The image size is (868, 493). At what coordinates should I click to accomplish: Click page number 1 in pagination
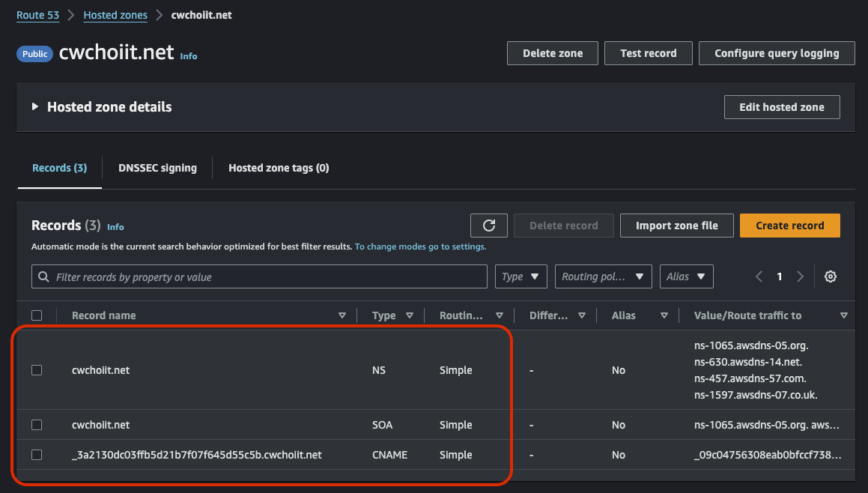tap(780, 276)
